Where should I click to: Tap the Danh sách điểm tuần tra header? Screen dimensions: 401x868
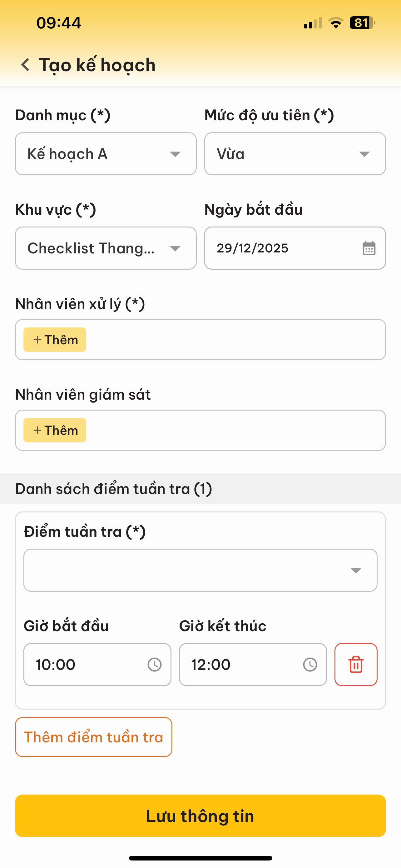114,489
